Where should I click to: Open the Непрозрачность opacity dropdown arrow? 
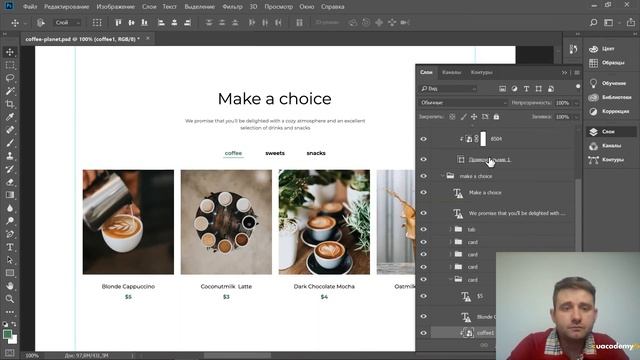click(576, 103)
